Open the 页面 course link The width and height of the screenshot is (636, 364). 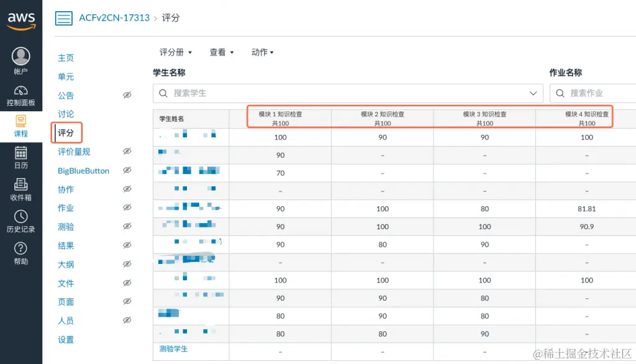point(66,302)
